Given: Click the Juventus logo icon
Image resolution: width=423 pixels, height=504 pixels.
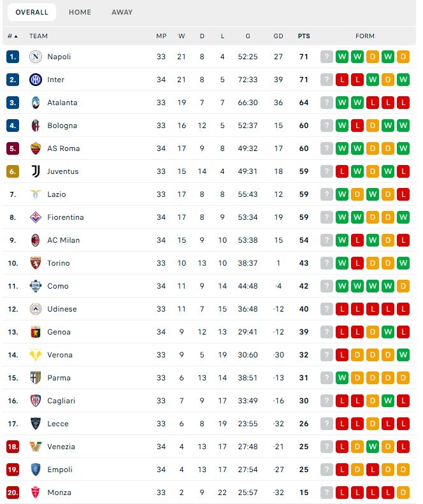Looking at the screenshot, I should 36,171.
